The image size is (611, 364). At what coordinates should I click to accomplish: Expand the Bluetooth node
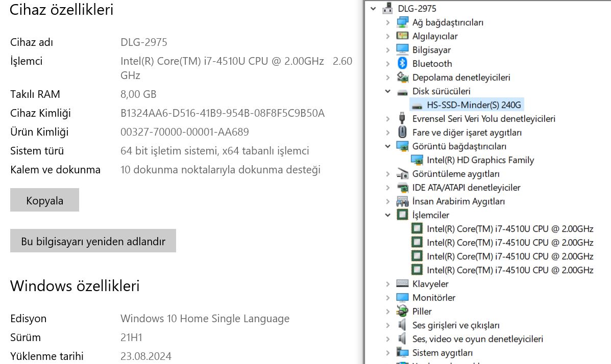[x=388, y=64]
